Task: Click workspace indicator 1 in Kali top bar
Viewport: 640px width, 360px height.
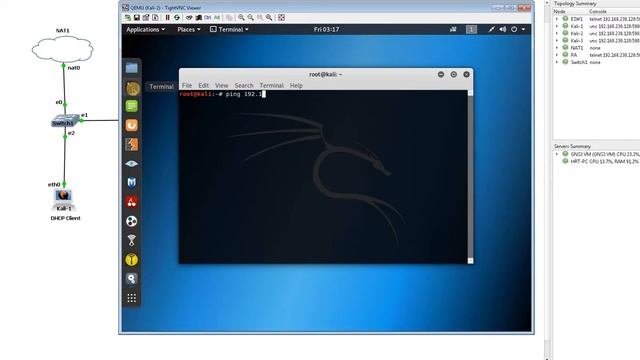Action: coord(471,29)
